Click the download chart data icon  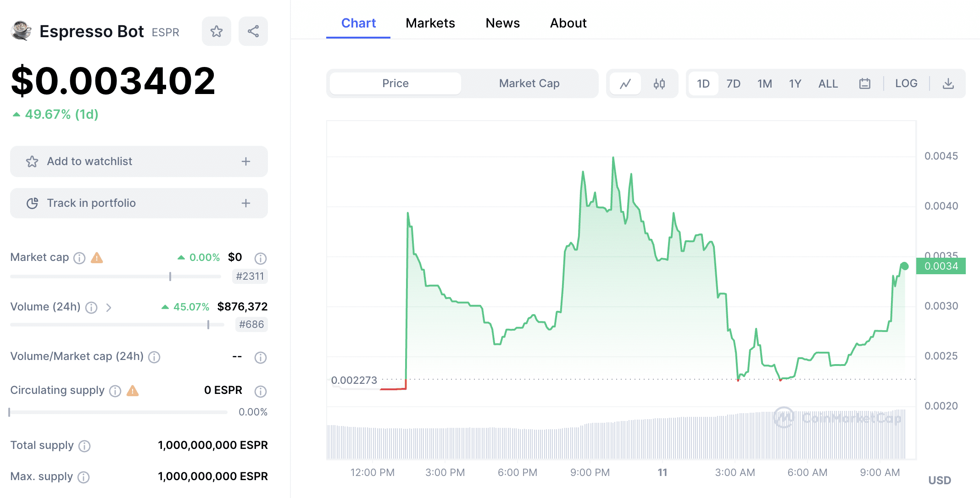(948, 83)
